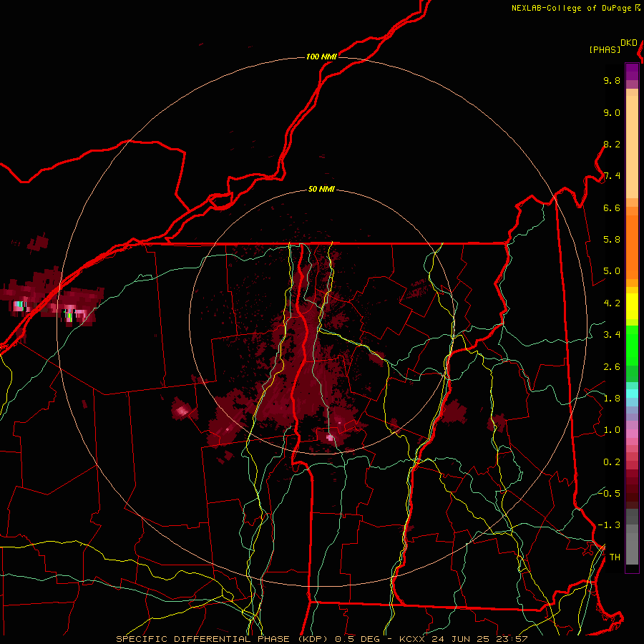Click the yellow segment of color scale
The image size is (644, 644).
(632, 306)
